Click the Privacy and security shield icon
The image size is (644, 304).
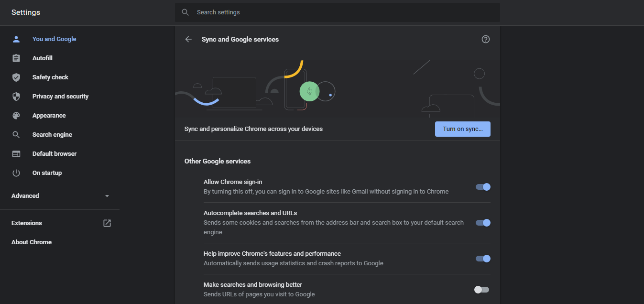(16, 97)
